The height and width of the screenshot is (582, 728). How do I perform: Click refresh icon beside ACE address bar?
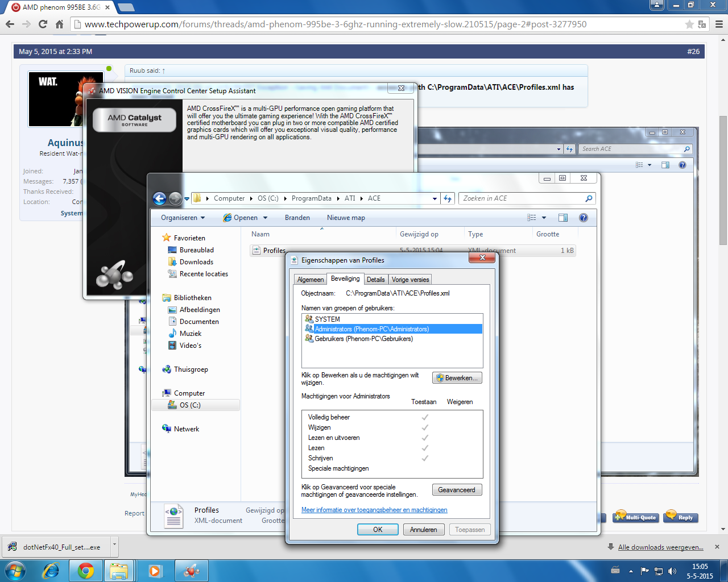pyautogui.click(x=448, y=198)
